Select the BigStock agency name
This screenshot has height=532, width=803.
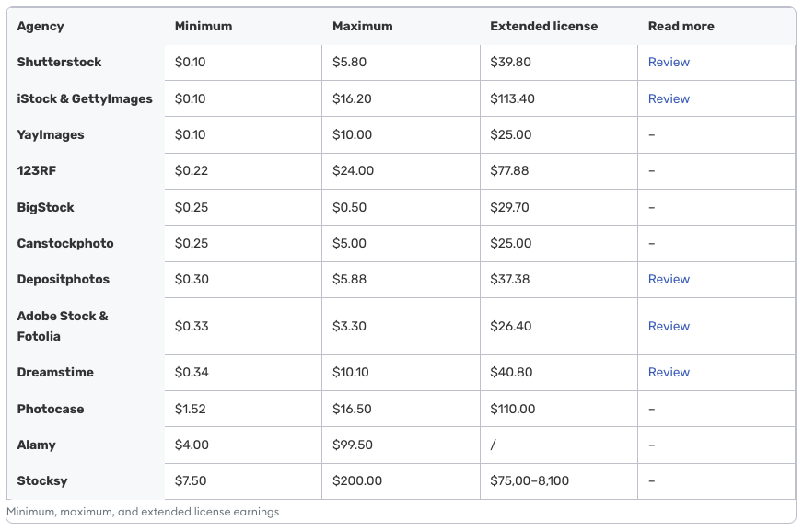45,207
